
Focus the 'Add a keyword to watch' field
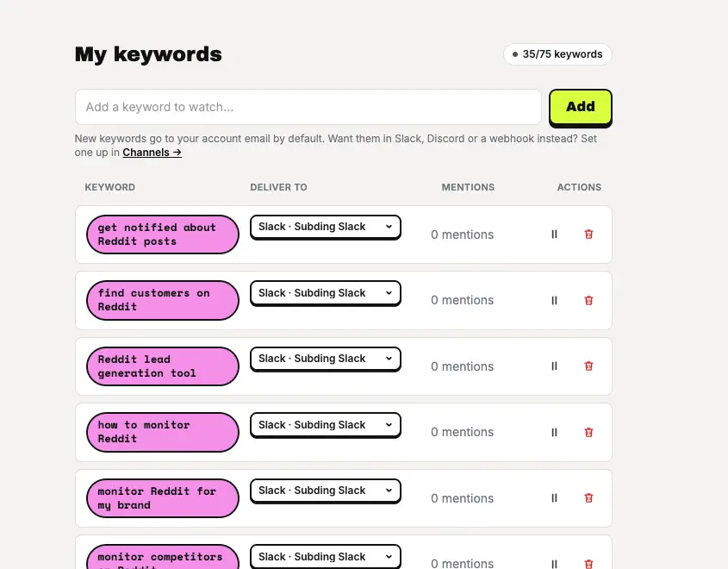(308, 107)
